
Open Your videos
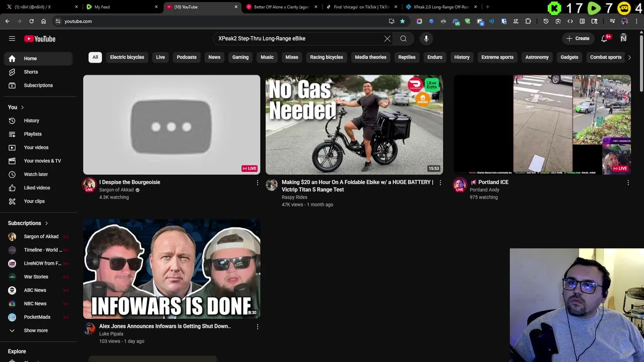[x=39, y=147]
